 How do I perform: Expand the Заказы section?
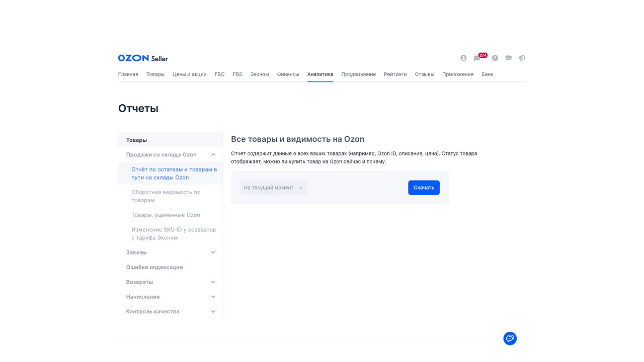213,252
